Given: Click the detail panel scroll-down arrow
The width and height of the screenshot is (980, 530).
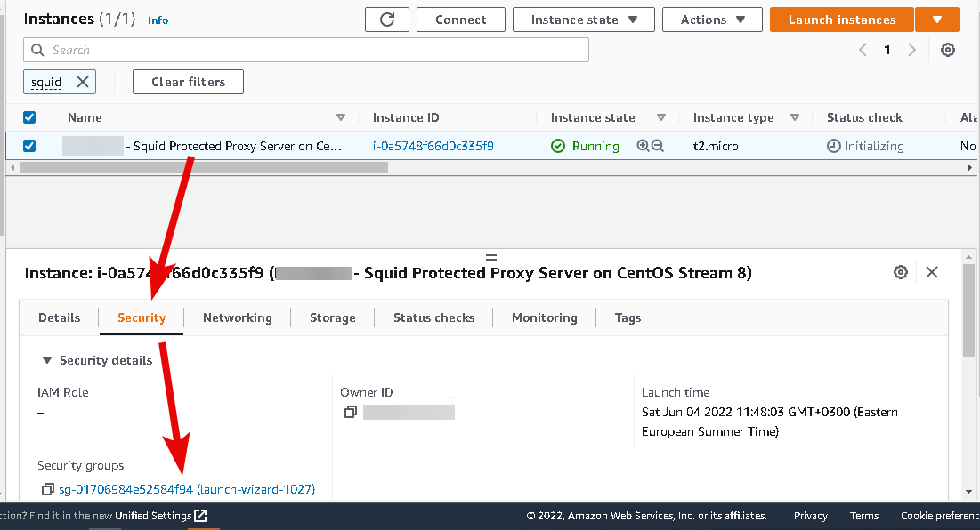Looking at the screenshot, I should 968,492.
